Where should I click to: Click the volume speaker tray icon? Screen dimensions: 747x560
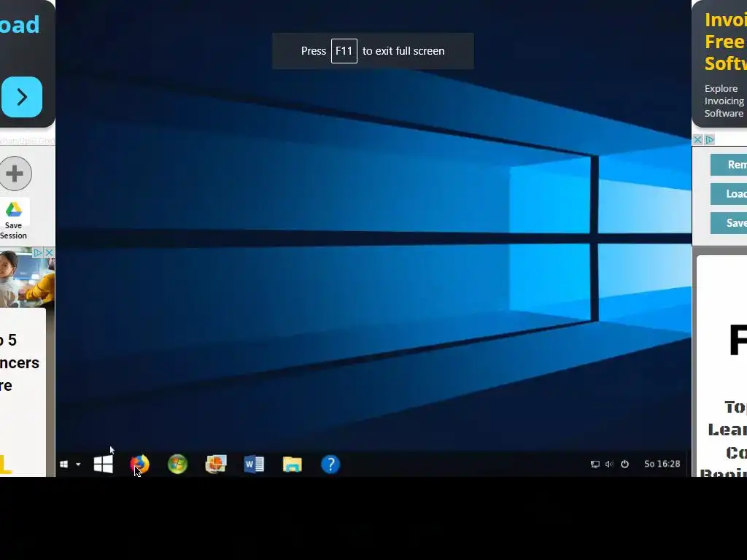(609, 464)
